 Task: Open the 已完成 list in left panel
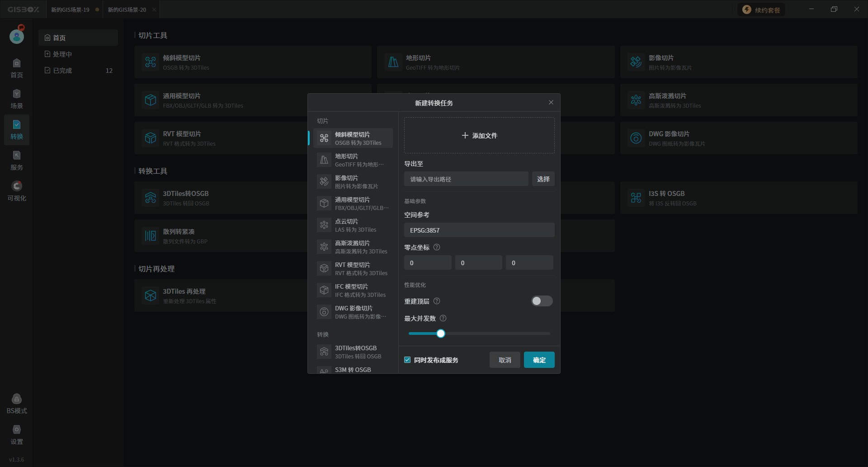point(62,71)
